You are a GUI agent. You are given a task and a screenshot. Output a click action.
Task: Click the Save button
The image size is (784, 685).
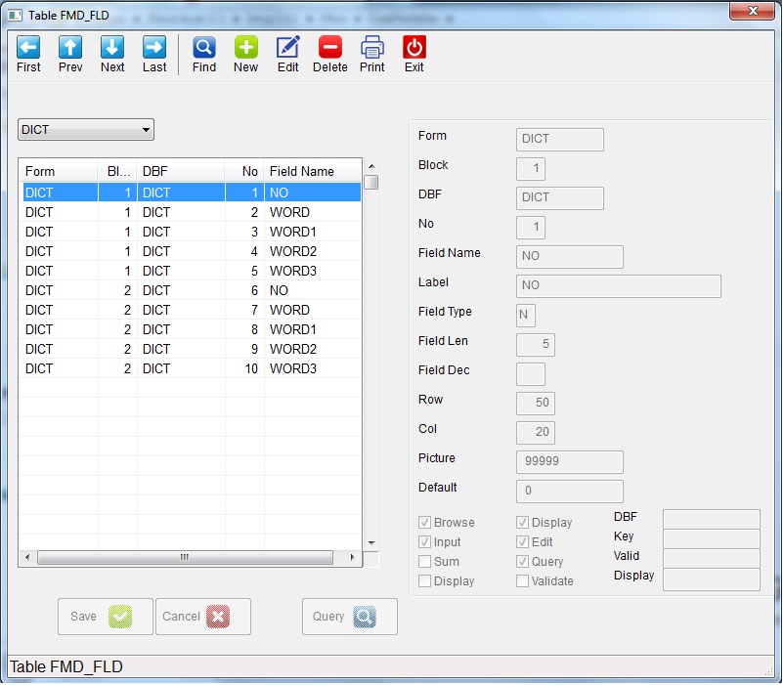pyautogui.click(x=105, y=617)
